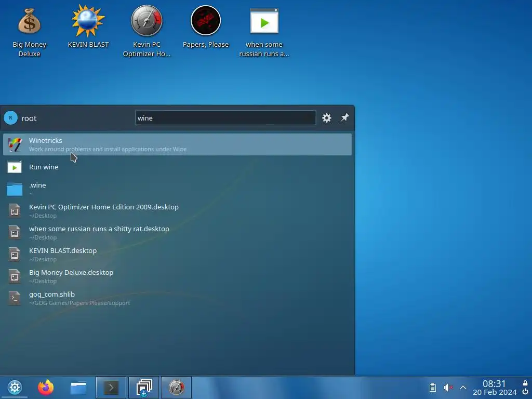
Task: Open the terminal taskbar button
Action: point(111,388)
